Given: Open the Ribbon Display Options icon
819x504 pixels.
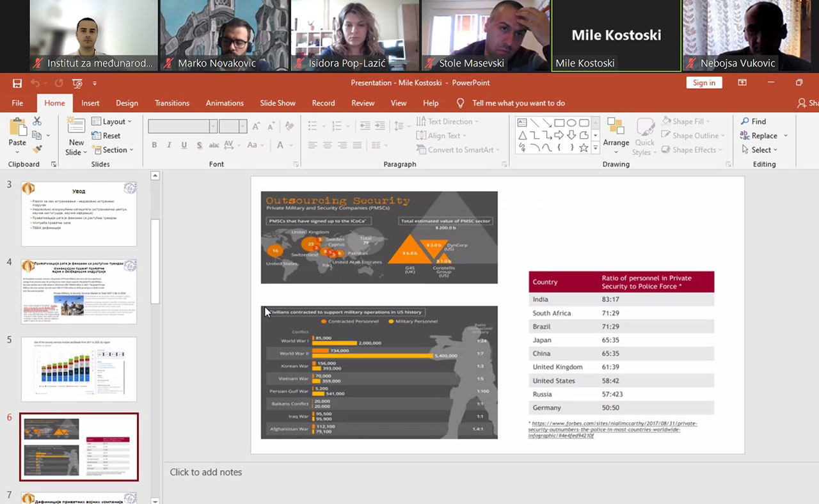Looking at the screenshot, I should 742,83.
